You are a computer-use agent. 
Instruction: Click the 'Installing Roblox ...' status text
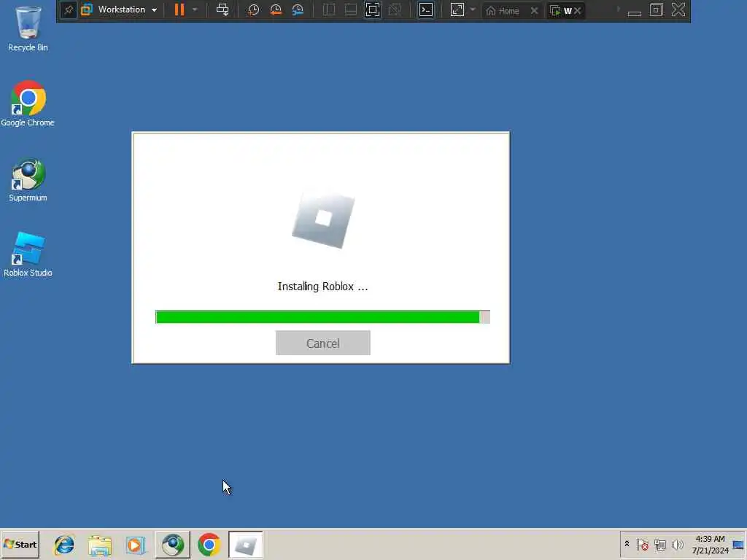[x=323, y=286]
